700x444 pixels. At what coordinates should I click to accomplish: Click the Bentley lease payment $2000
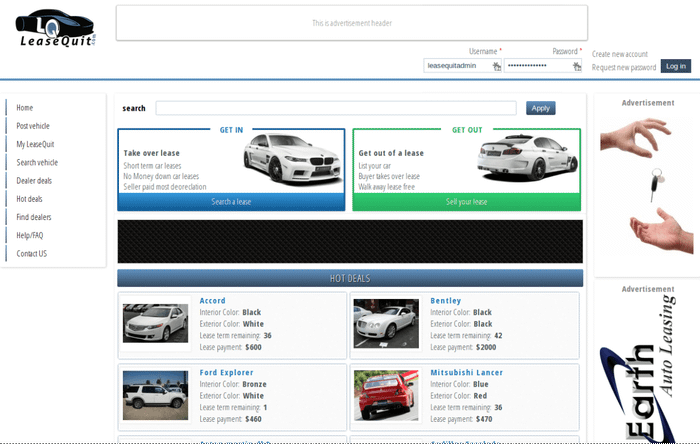point(486,347)
